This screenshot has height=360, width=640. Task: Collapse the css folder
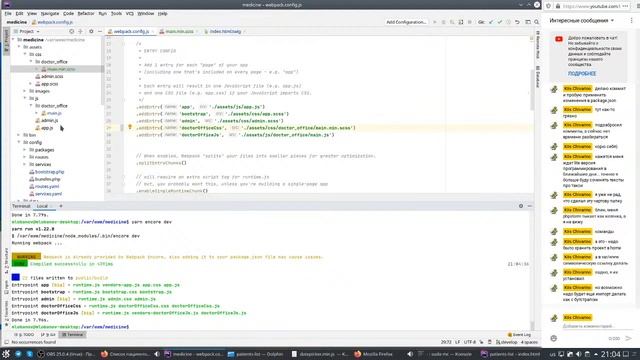(x=25, y=54)
